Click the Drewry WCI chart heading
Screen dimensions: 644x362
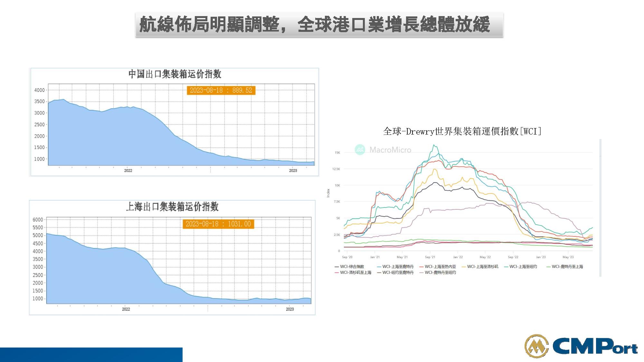[462, 131]
